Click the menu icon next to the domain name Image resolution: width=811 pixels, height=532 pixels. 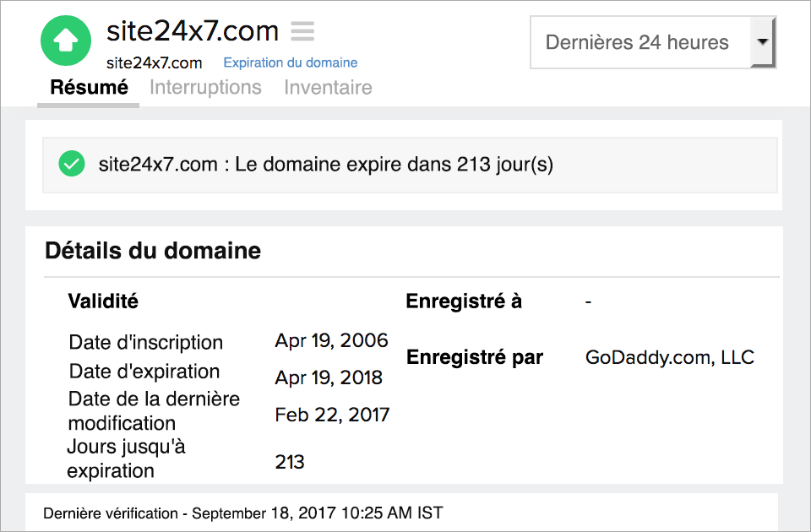(x=302, y=31)
